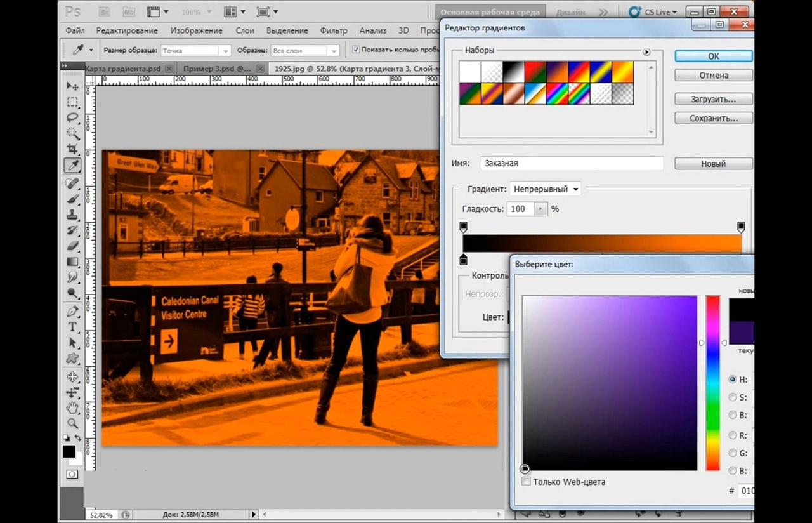Select the Zoom magnifier tool
The width and height of the screenshot is (812, 523).
pyautogui.click(x=72, y=423)
